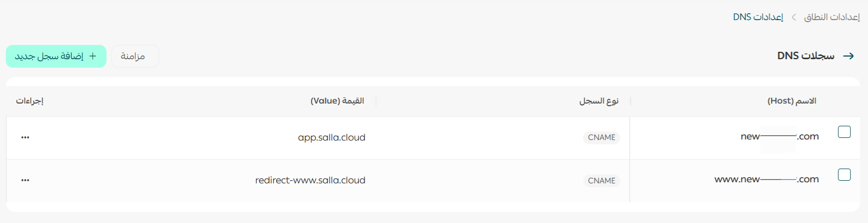Select the redirect-www.salla.cloud value text

point(310,180)
